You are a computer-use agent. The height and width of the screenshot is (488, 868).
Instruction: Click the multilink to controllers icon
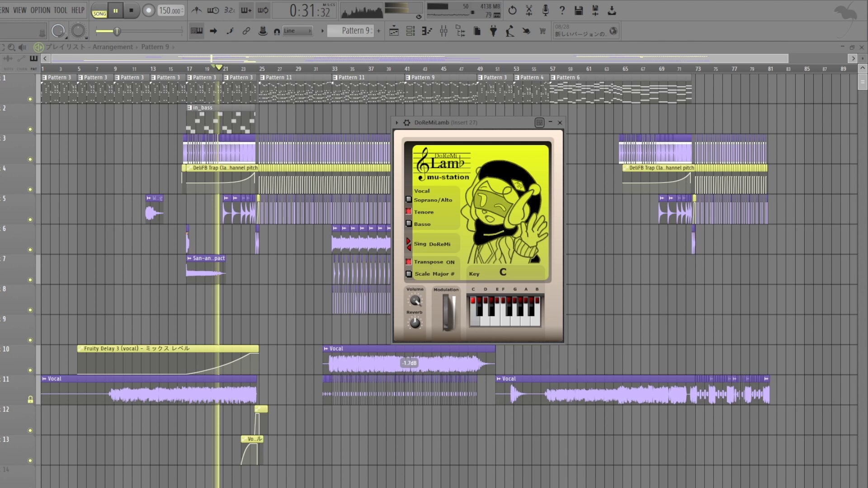point(263,31)
